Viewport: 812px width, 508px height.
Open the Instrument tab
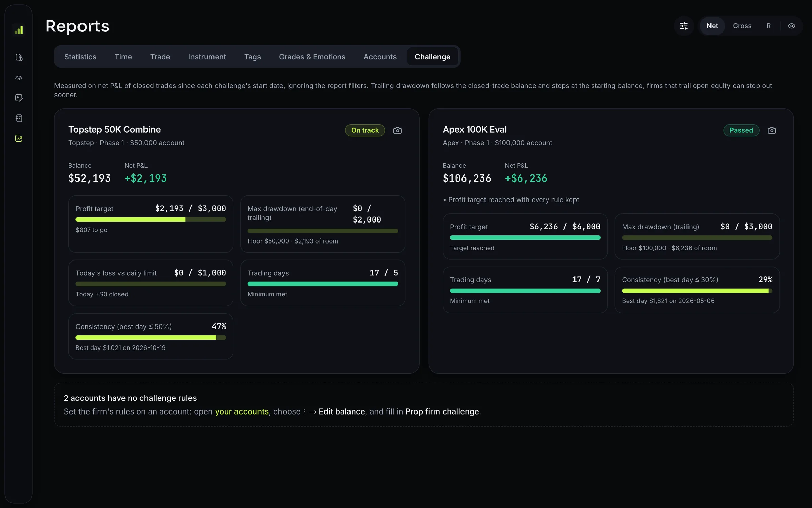tap(207, 57)
